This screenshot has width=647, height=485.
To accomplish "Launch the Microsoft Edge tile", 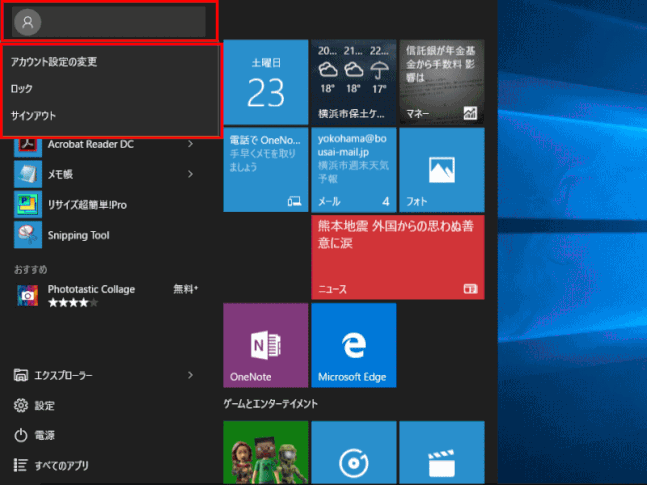I will click(354, 345).
